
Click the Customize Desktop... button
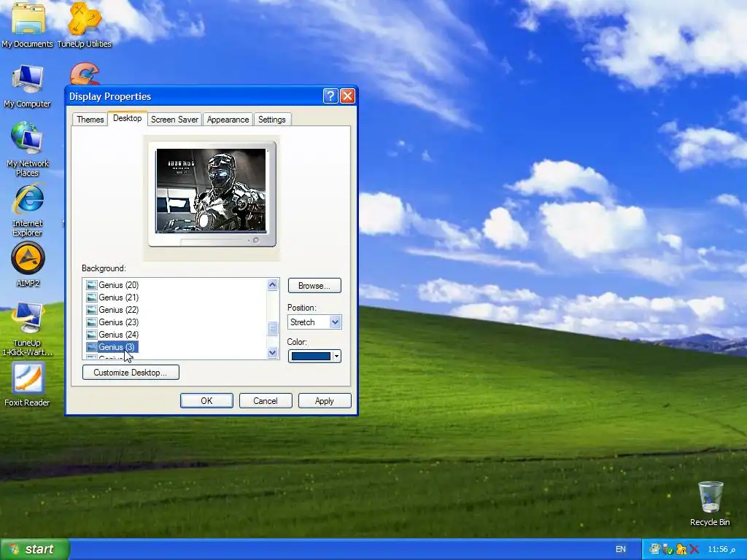(x=131, y=373)
